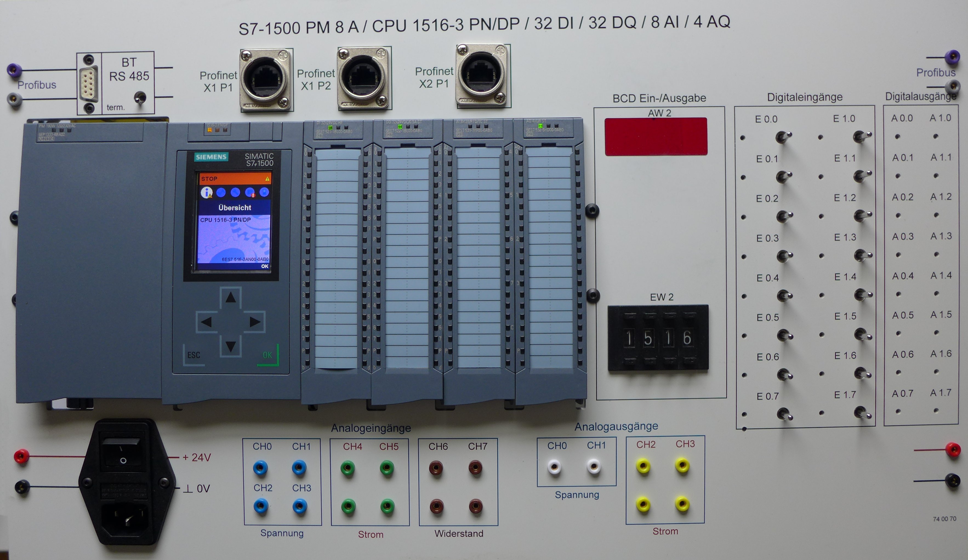This screenshot has height=560, width=968.
Task: Select the modules icon with red error badge
Action: tap(250, 192)
